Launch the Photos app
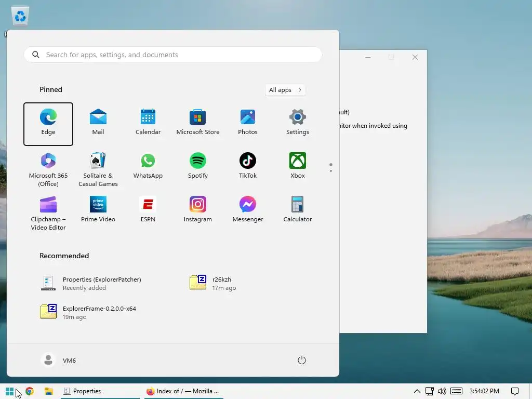Screen dimensions: 532x399 tap(248, 124)
